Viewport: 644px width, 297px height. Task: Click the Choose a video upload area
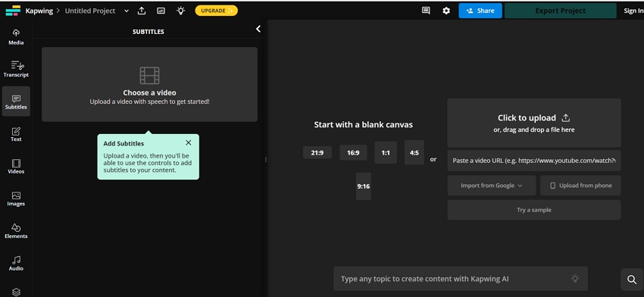click(149, 84)
